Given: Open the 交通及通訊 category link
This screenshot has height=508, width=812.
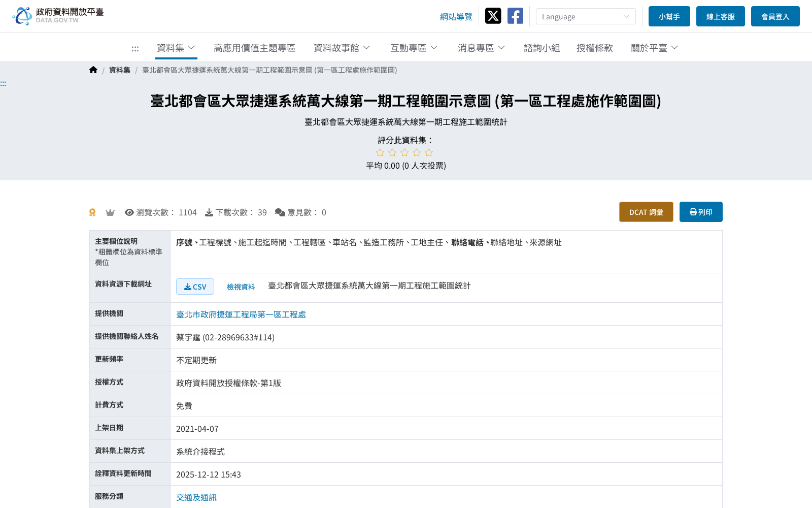Looking at the screenshot, I should click(196, 497).
